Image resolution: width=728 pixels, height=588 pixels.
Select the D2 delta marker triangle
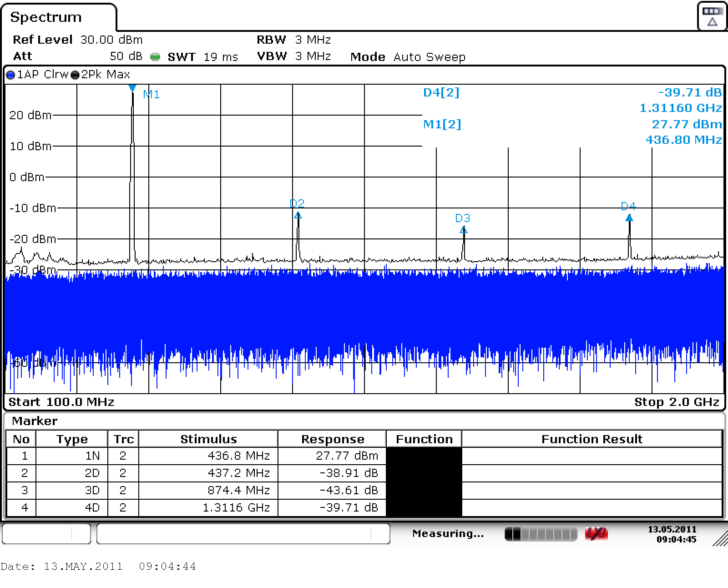[298, 215]
